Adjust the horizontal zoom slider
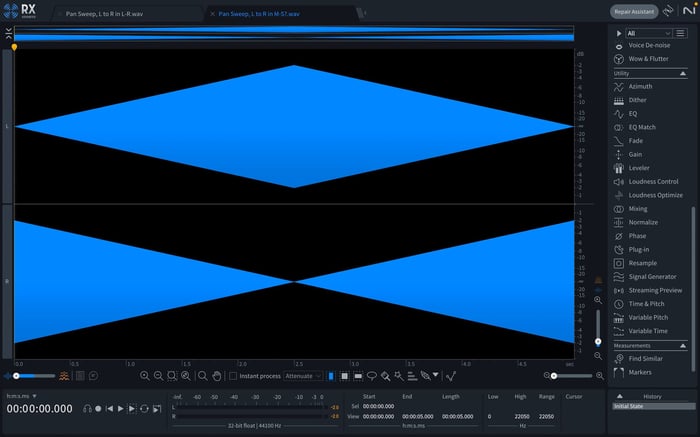The height and width of the screenshot is (437, 700). click(554, 376)
